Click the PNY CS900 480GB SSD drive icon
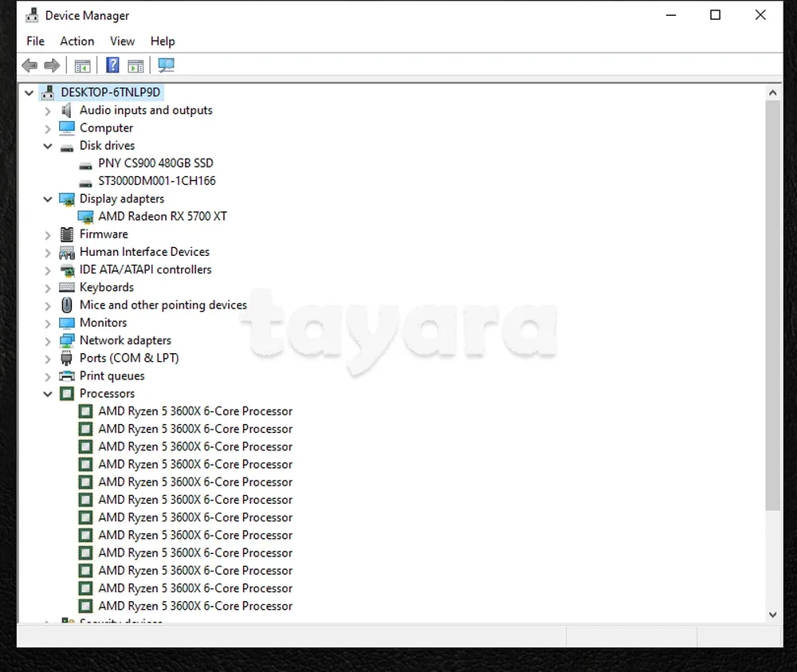Viewport: 797px width, 672px height. (x=86, y=163)
